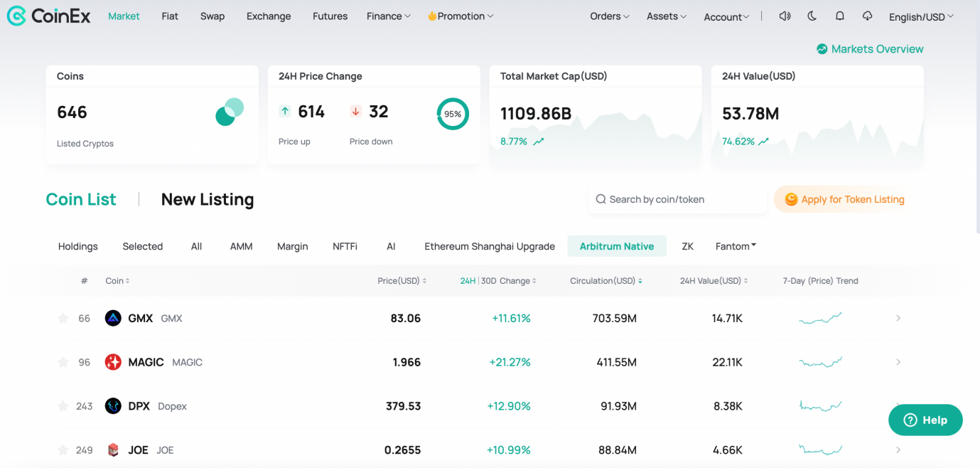Click the app download cloud icon
980x468 pixels.
pos(867,16)
